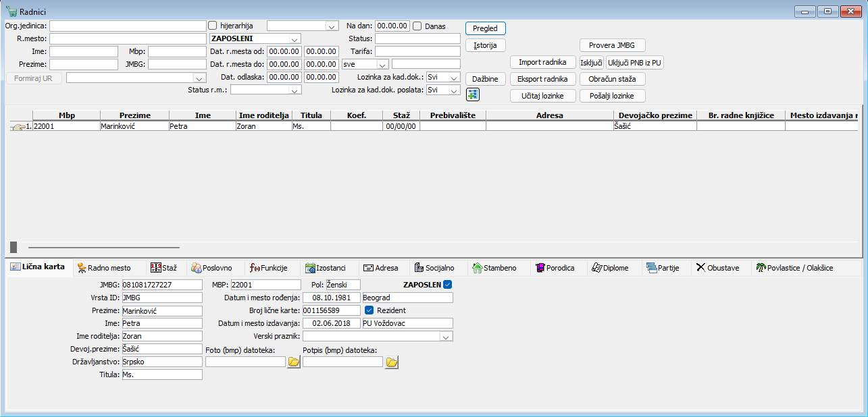The width and height of the screenshot is (868, 417).
Task: Click the Org.jedinica input field
Action: click(x=128, y=26)
